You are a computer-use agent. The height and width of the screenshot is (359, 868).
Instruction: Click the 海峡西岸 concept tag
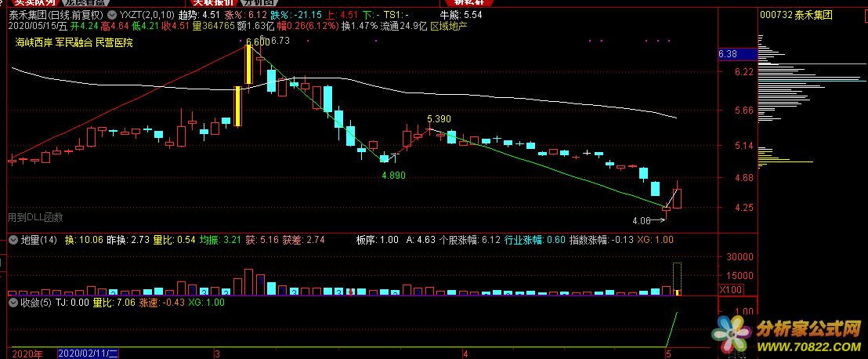pos(33,42)
